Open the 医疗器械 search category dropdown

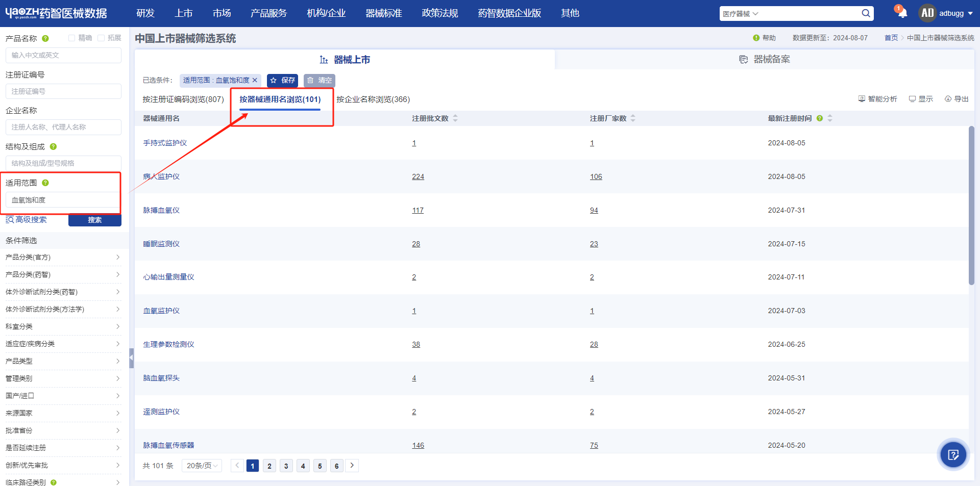[x=741, y=14]
